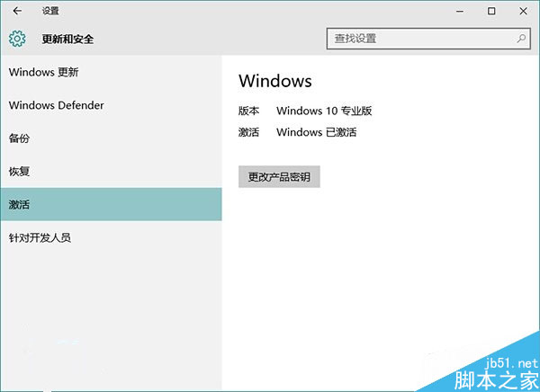Screen dimensions: 540x392
Task: Click the back arrow icon
Action: [x=17, y=11]
